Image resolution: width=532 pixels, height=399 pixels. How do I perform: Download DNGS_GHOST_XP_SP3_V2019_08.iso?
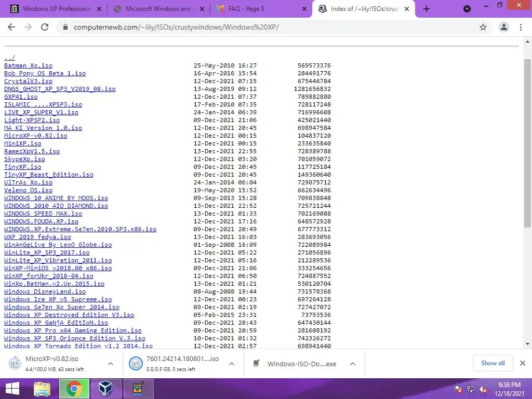(x=60, y=89)
